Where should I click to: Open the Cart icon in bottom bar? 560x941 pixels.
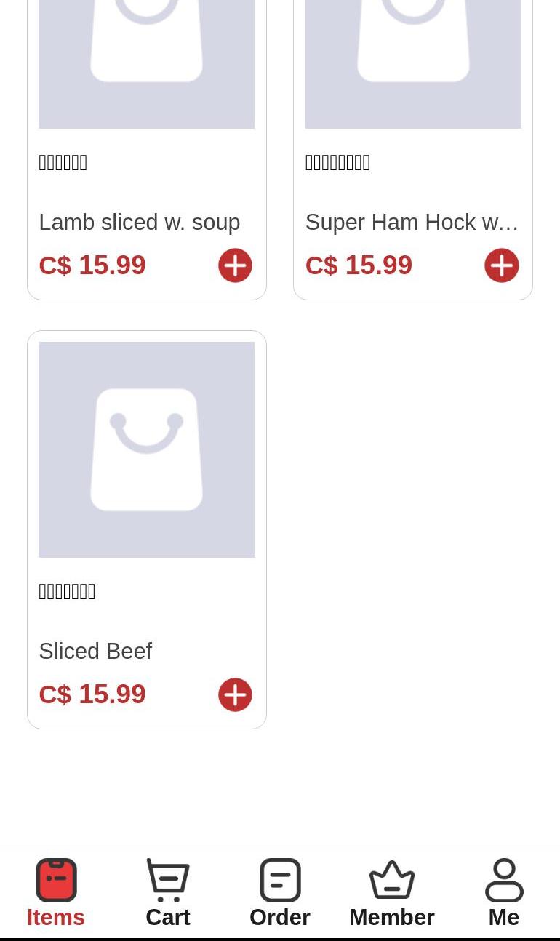[168, 880]
